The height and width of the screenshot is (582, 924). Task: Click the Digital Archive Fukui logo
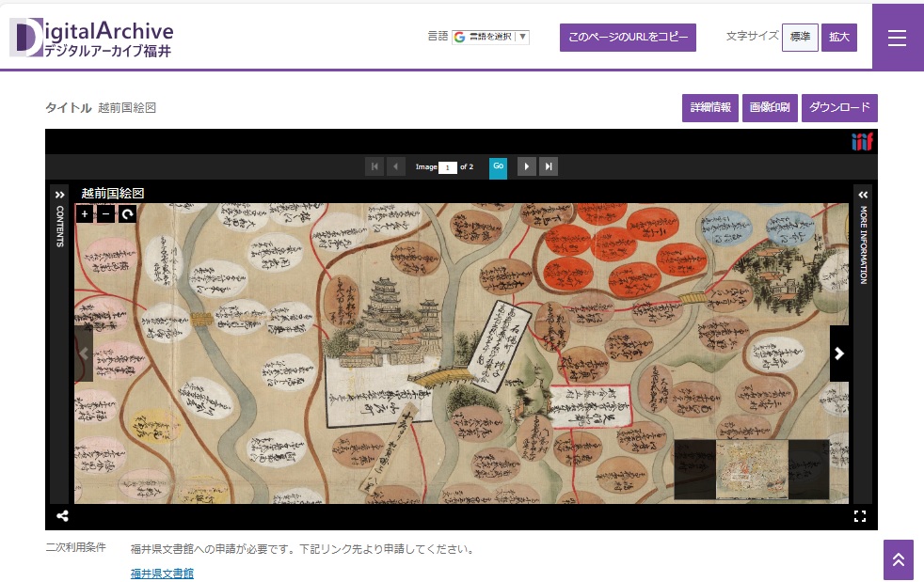coord(91,38)
